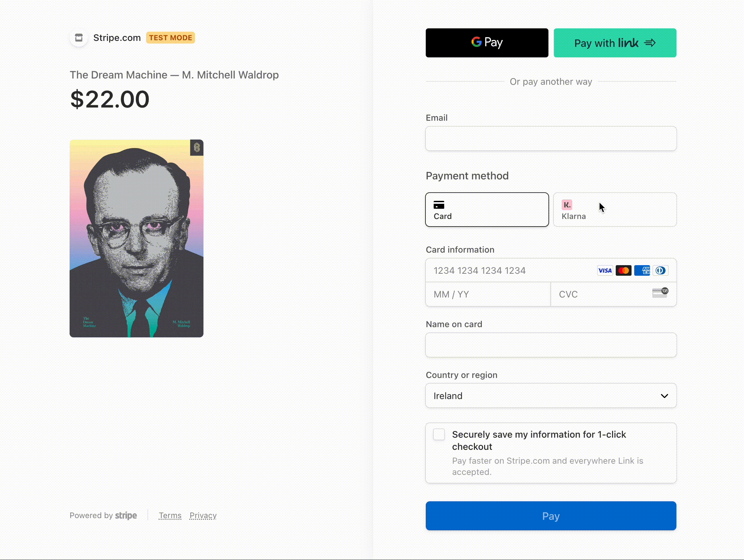Click the MM/YY expiry field
Viewport: 744px width, 560px height.
point(488,294)
